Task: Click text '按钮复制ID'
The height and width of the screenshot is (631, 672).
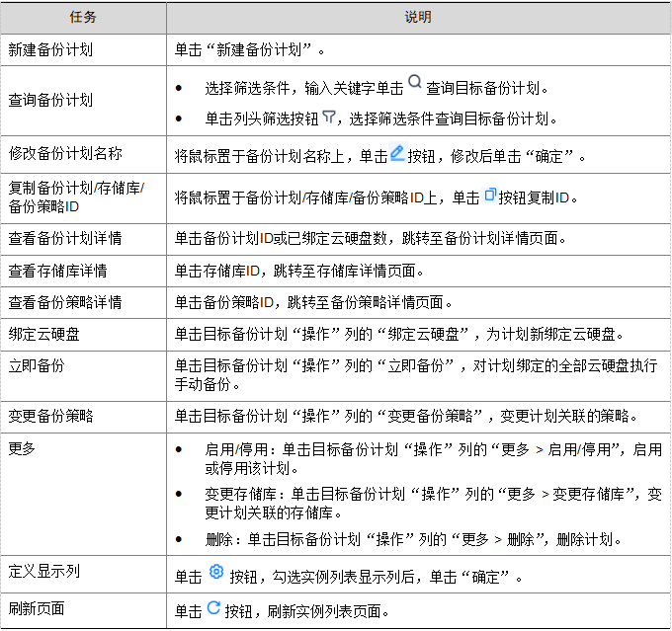Action: (x=534, y=197)
